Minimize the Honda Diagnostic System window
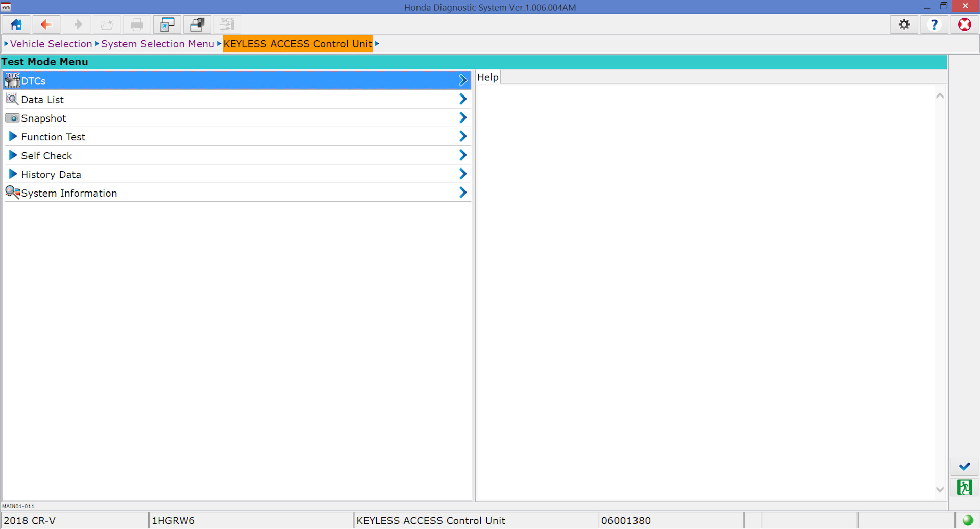This screenshot has width=980, height=529. [x=927, y=7]
